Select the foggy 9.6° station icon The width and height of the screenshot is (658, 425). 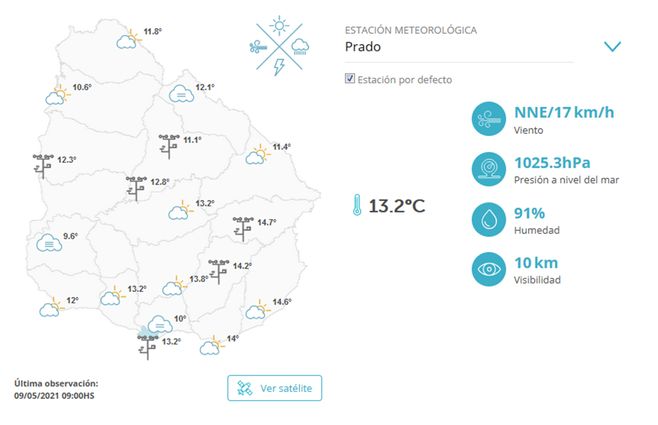47,241
